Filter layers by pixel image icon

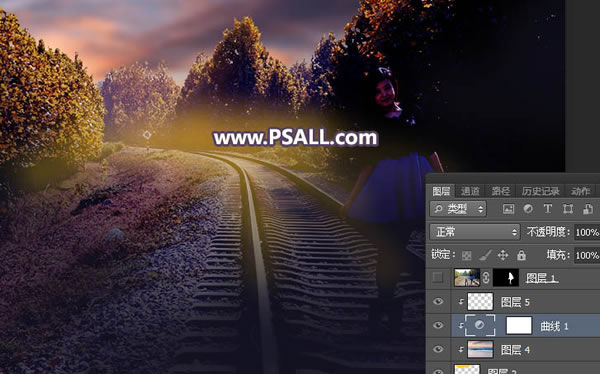point(508,209)
